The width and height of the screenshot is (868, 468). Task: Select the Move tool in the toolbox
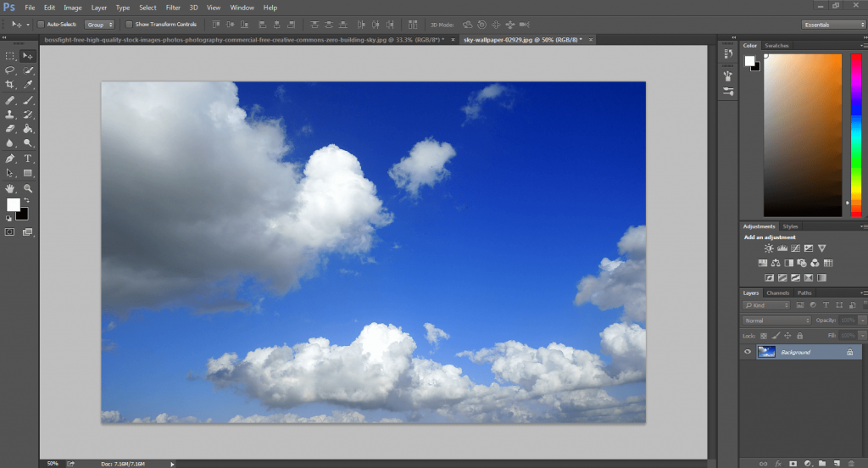click(27, 56)
